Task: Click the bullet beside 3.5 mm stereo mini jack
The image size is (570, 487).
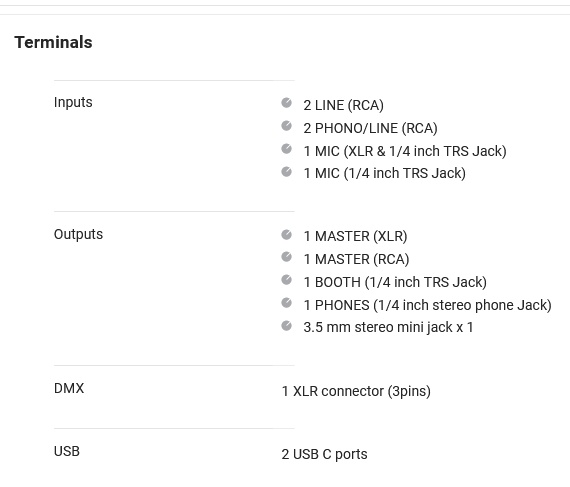Action: pyautogui.click(x=286, y=326)
